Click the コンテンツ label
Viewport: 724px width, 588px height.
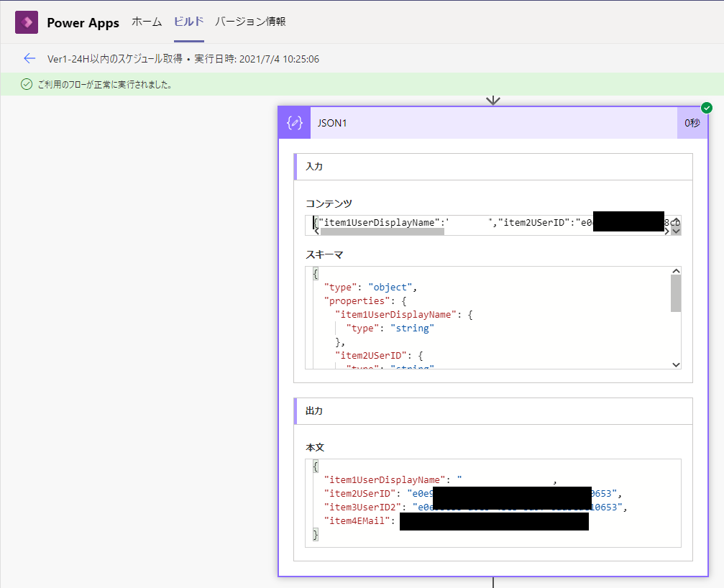coord(329,203)
